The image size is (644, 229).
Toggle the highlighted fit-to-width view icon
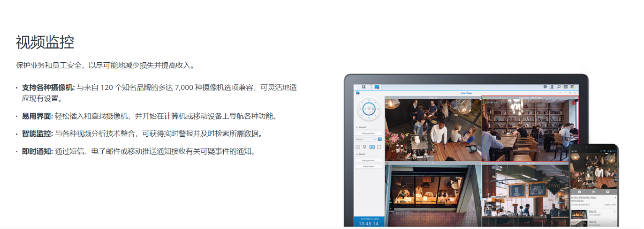tap(372, 147)
